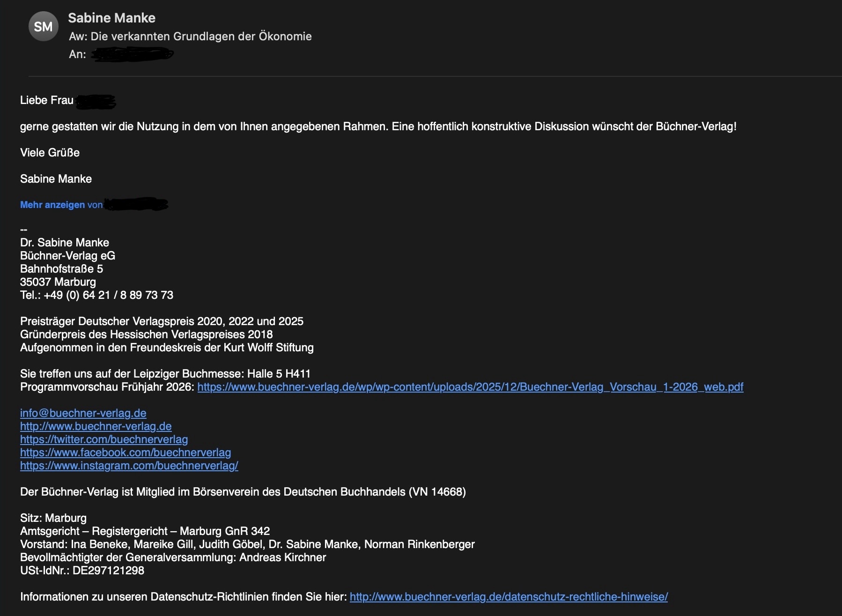Screen dimensions: 842x616
Task: Visit the buechner-verlag.de website link
Action: pyautogui.click(x=95, y=426)
